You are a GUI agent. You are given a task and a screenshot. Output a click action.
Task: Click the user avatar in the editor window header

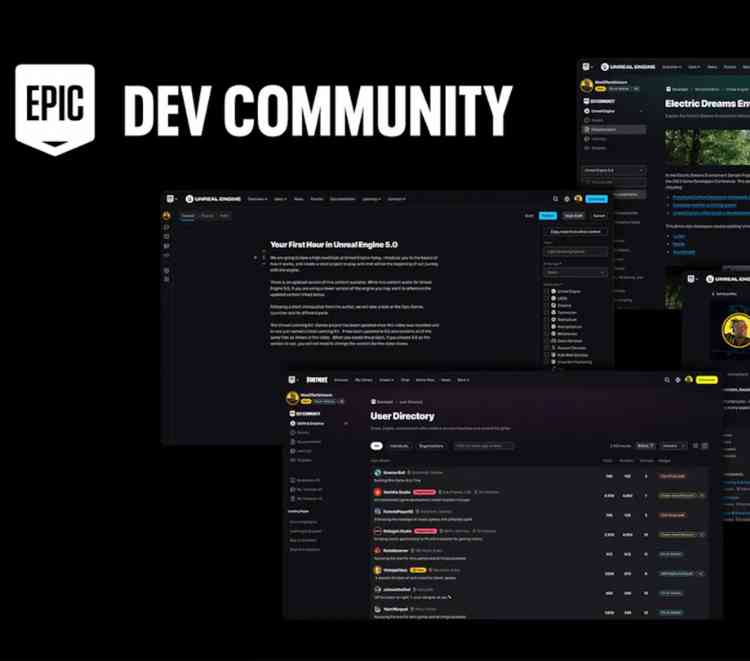point(578,198)
